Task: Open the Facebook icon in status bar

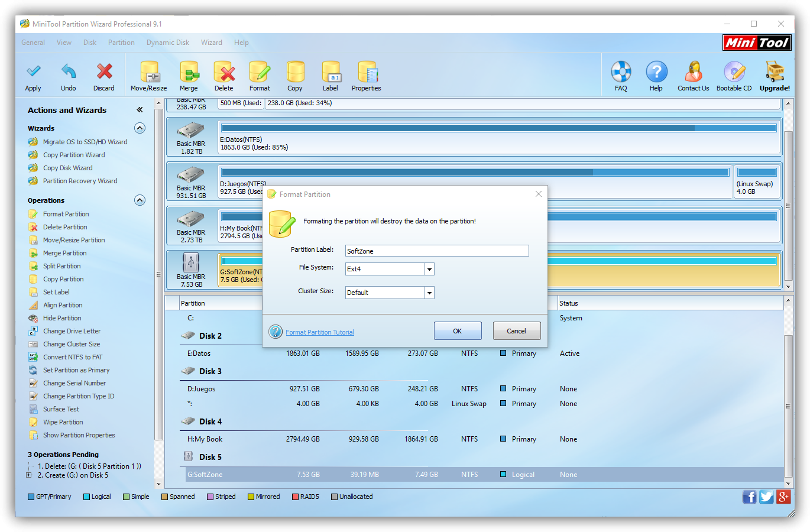Action: 749,497
